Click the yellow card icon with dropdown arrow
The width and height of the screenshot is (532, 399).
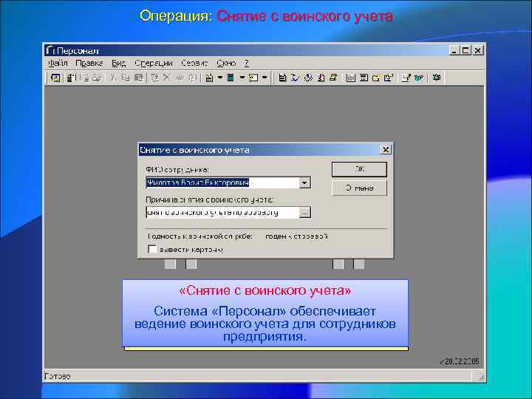pos(253,78)
